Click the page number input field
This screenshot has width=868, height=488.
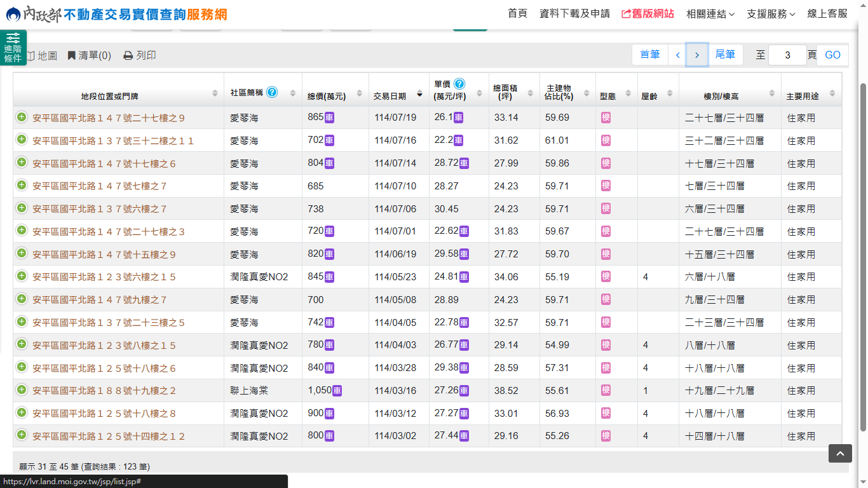[x=787, y=55]
